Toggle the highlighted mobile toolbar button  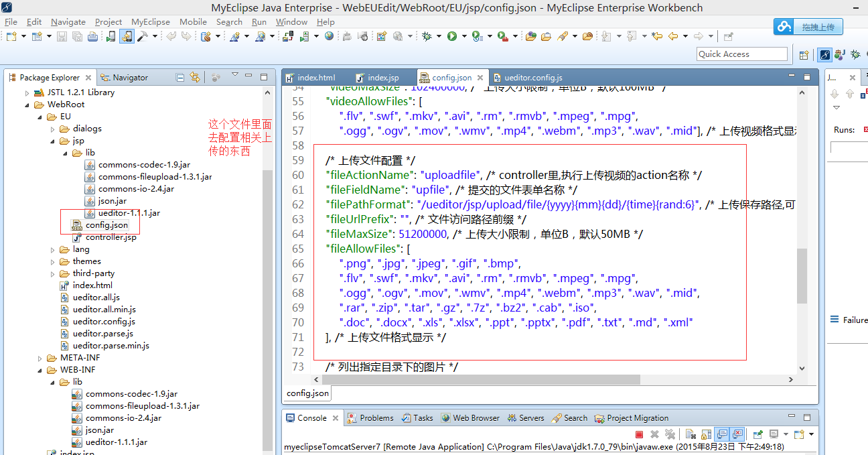(127, 36)
